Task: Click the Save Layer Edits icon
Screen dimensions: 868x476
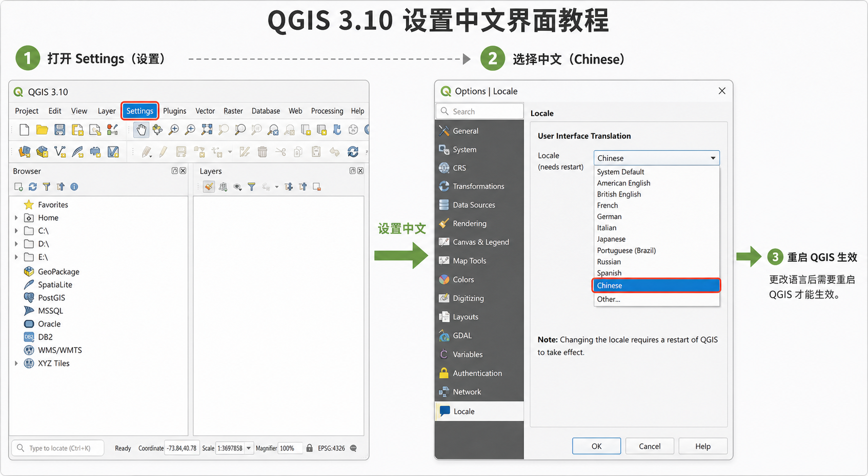Action: pyautogui.click(x=181, y=152)
